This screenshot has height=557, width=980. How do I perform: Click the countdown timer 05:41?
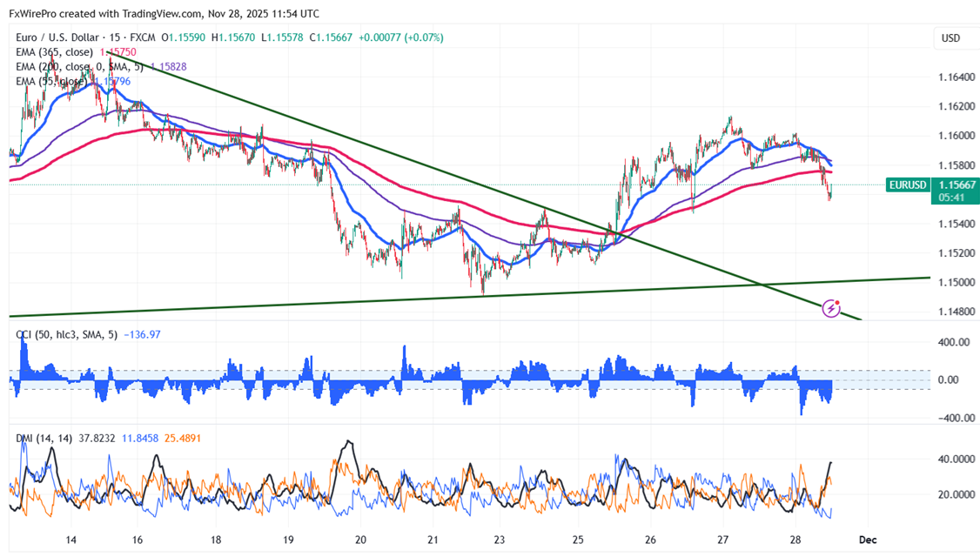(x=950, y=198)
